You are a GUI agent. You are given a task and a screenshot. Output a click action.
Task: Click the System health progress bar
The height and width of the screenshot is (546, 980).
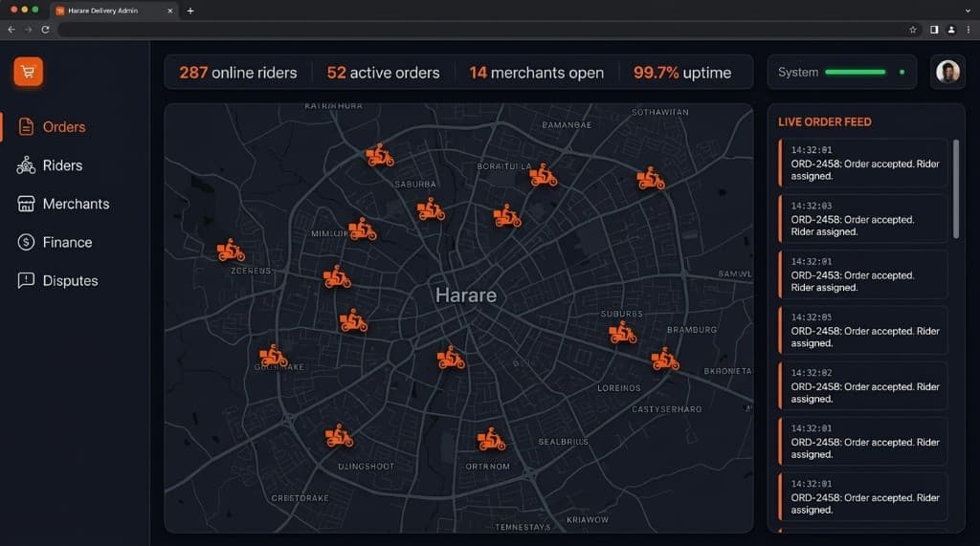tap(855, 73)
